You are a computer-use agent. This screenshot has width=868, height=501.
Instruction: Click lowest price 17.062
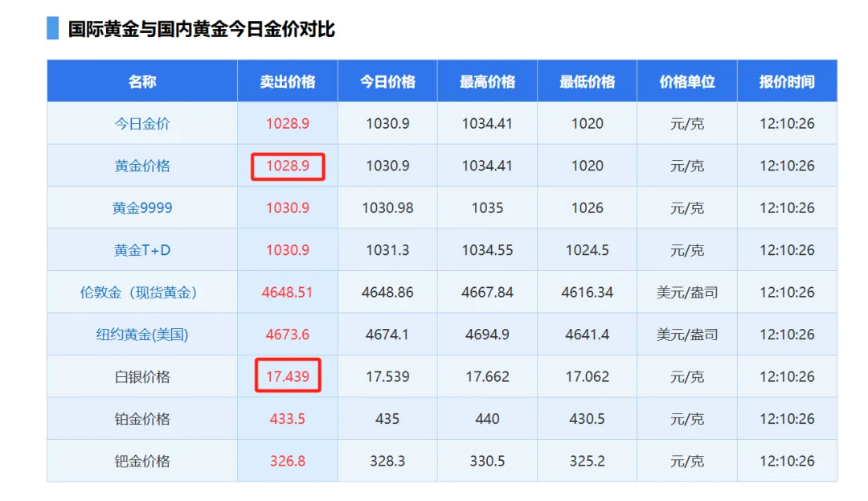588,376
